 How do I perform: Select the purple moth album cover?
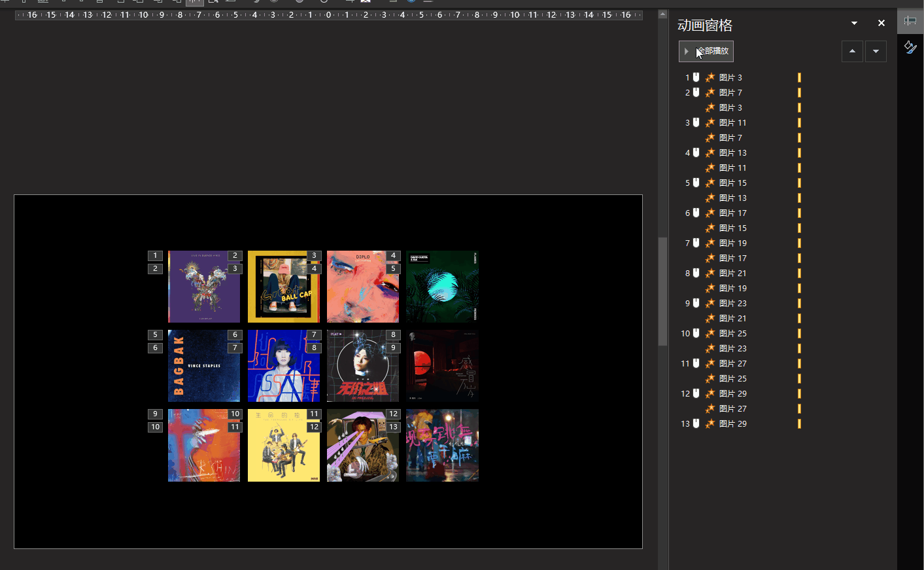[x=204, y=287]
